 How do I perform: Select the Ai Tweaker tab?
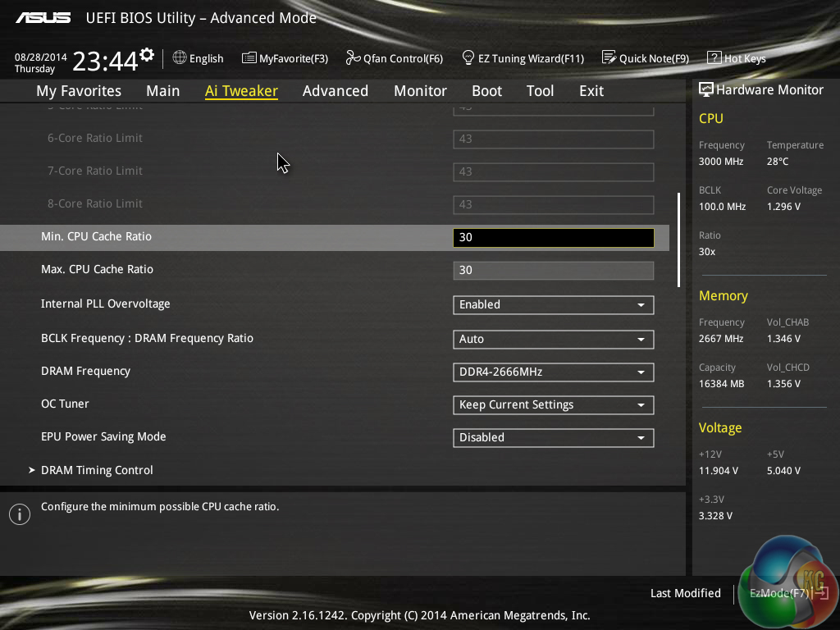tap(241, 91)
